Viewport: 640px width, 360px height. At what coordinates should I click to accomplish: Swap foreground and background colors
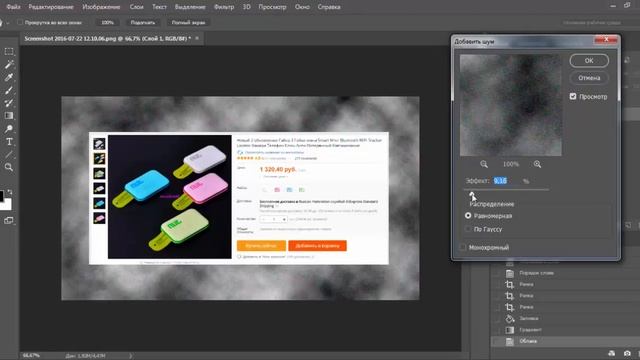(10, 191)
